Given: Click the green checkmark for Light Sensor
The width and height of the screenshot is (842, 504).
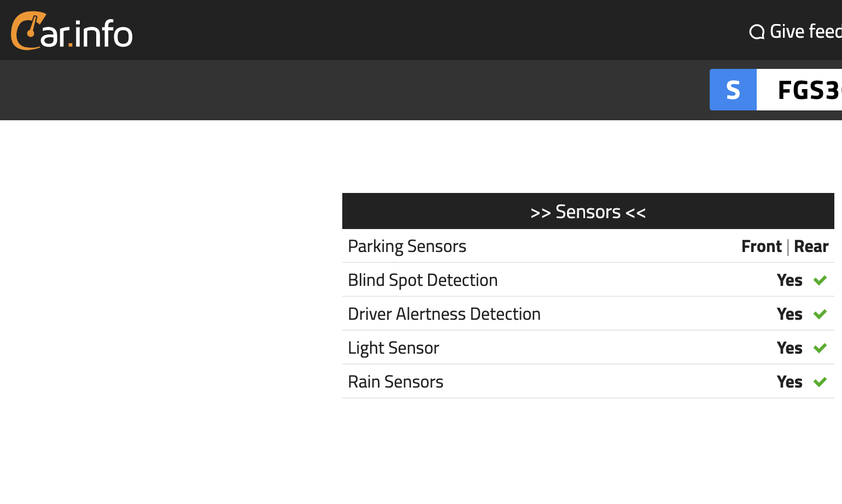Looking at the screenshot, I should pyautogui.click(x=820, y=348).
